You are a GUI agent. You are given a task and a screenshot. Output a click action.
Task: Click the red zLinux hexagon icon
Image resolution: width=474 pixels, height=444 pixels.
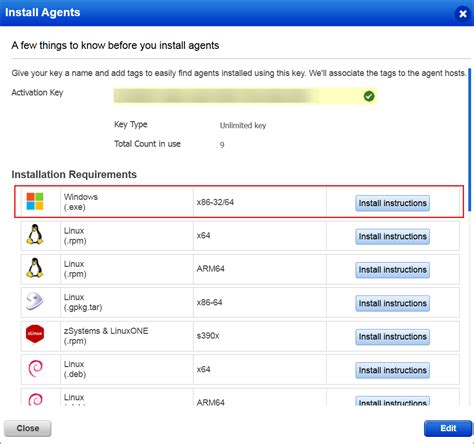tap(35, 334)
